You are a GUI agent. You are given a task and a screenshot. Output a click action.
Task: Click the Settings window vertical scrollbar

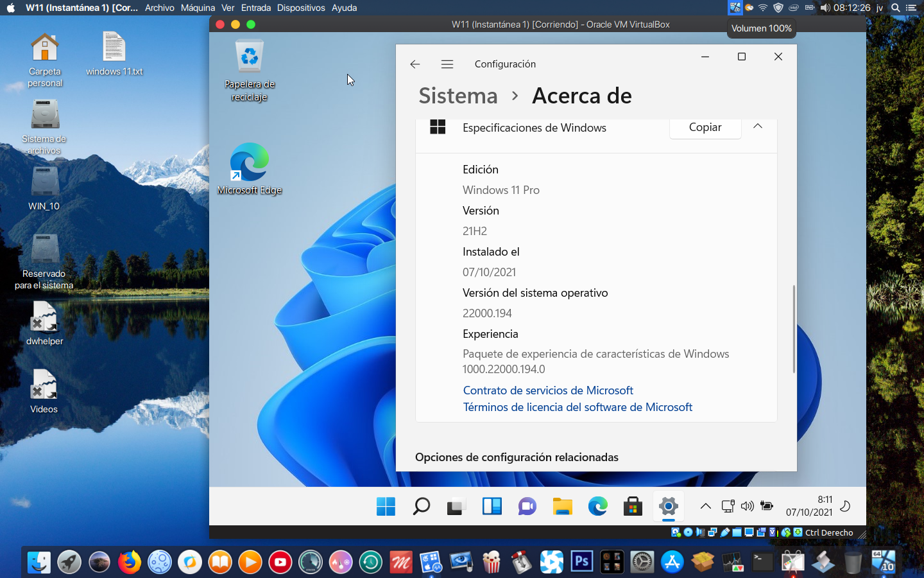point(794,329)
